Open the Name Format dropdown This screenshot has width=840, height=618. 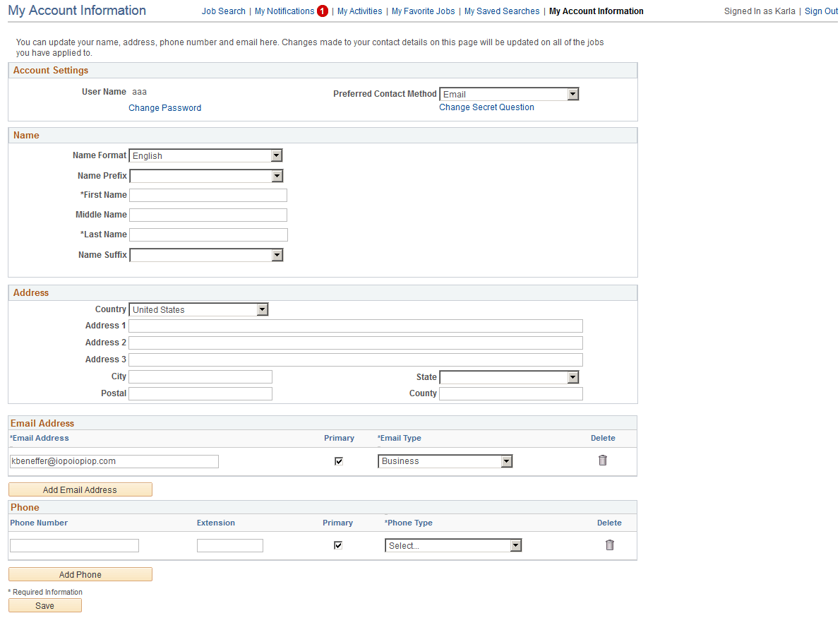coord(277,155)
